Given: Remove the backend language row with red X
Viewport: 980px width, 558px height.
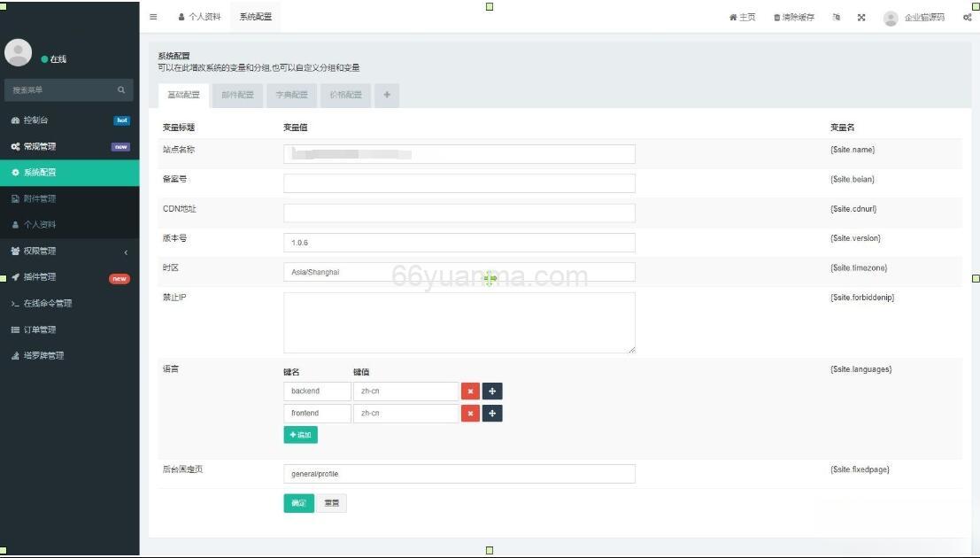Looking at the screenshot, I should coord(470,391).
